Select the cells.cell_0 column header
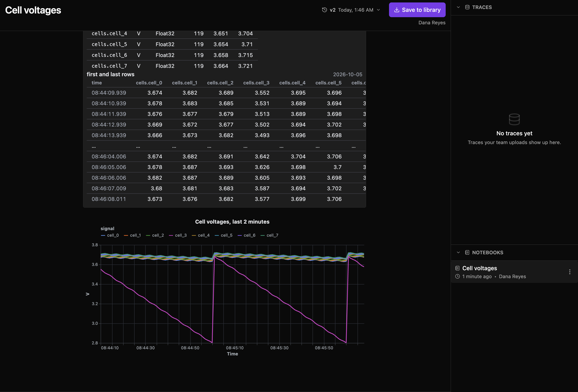The height and width of the screenshot is (392, 578). (x=149, y=83)
